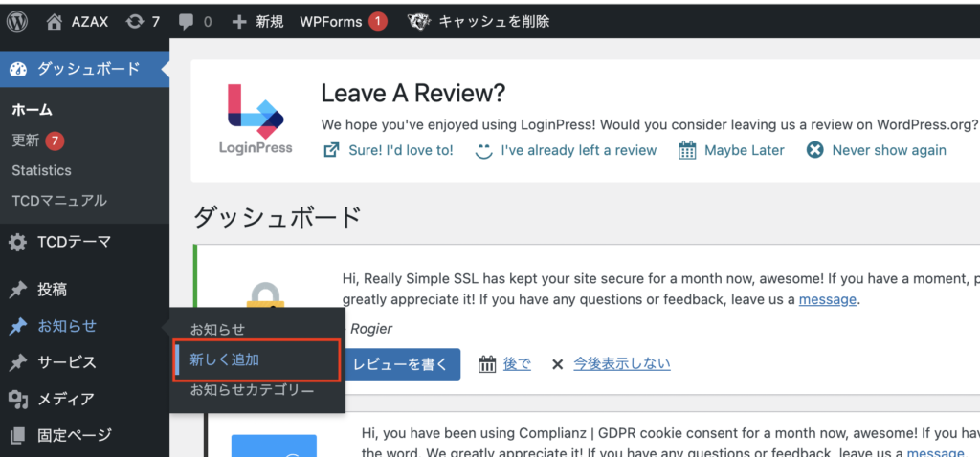Click the 後で link
This screenshot has height=457, width=980.
(x=518, y=364)
